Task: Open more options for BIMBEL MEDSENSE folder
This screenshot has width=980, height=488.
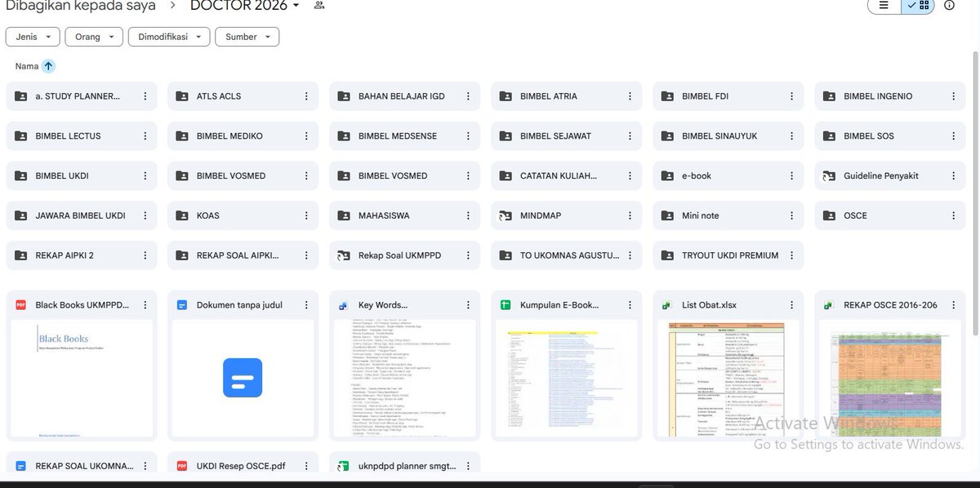Action: (468, 136)
